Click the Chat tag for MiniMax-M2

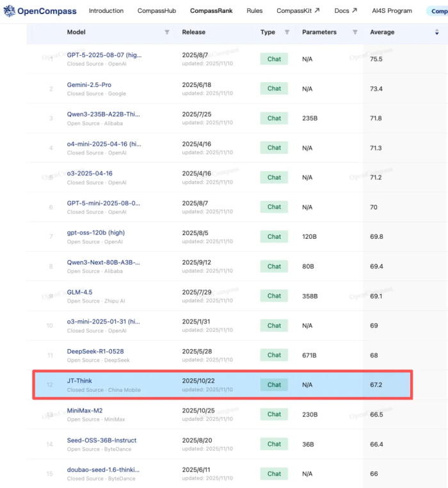pyautogui.click(x=274, y=414)
